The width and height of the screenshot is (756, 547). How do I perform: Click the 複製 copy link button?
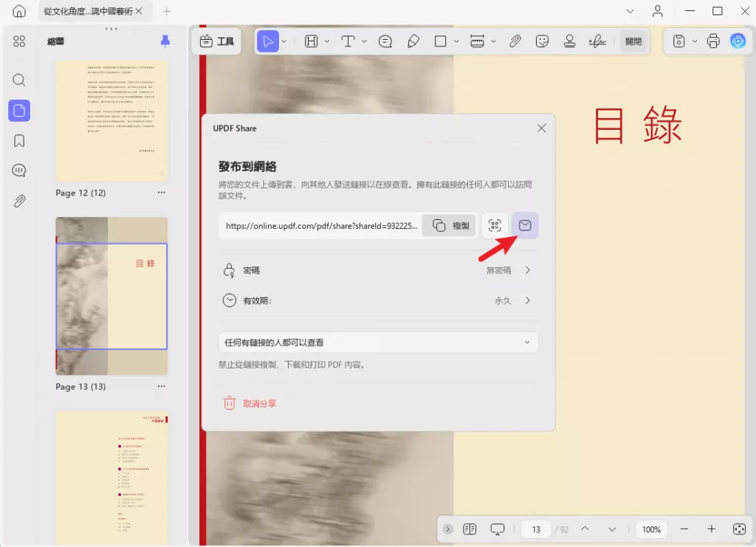coord(448,225)
